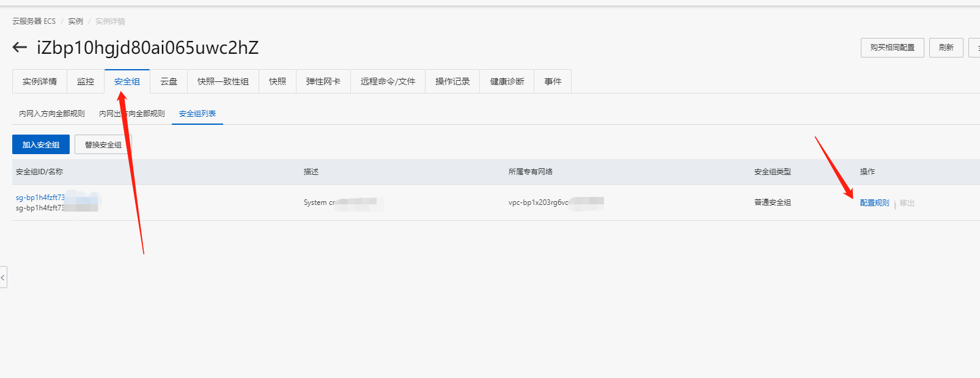Open 实例 breadcrumb link
980x378 pixels.
[76, 21]
